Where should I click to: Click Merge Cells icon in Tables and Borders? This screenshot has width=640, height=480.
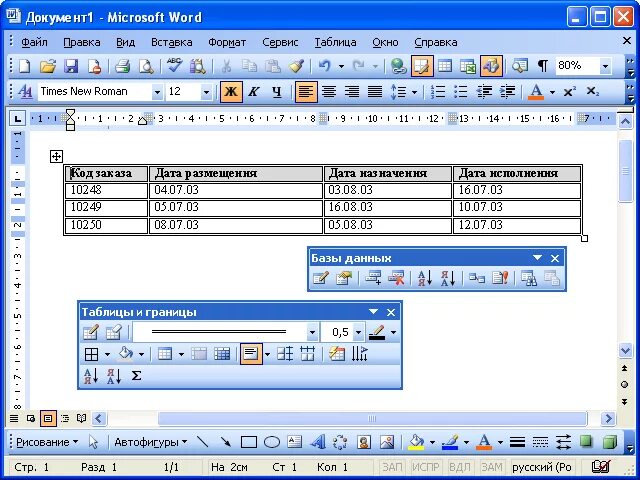click(x=199, y=354)
